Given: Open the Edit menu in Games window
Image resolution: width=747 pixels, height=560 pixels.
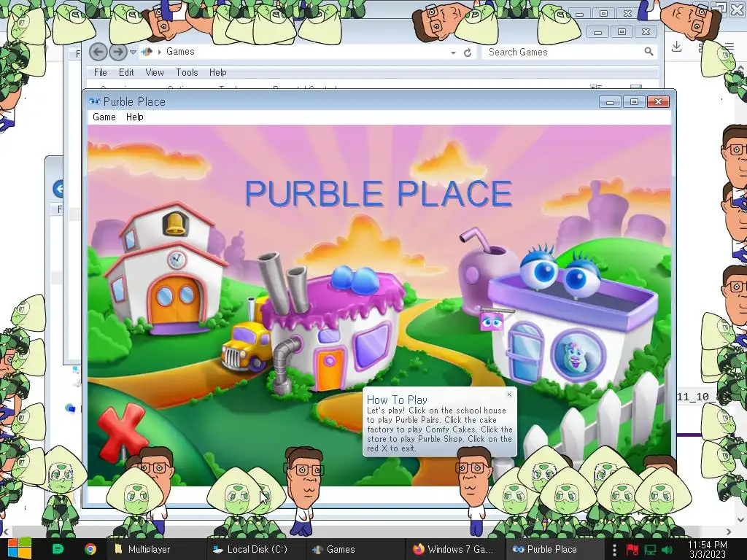Looking at the screenshot, I should pos(126,72).
